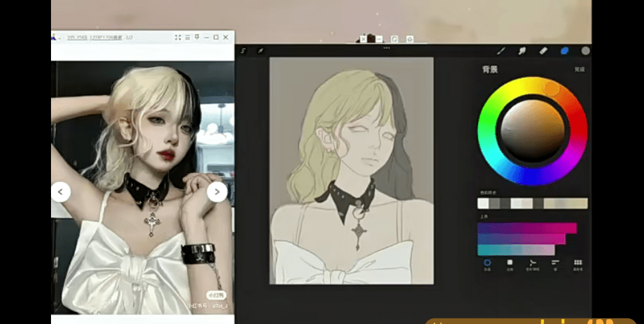The width and height of the screenshot is (644, 324).
Task: Open the three-dot menu above canvas
Action: point(386,48)
